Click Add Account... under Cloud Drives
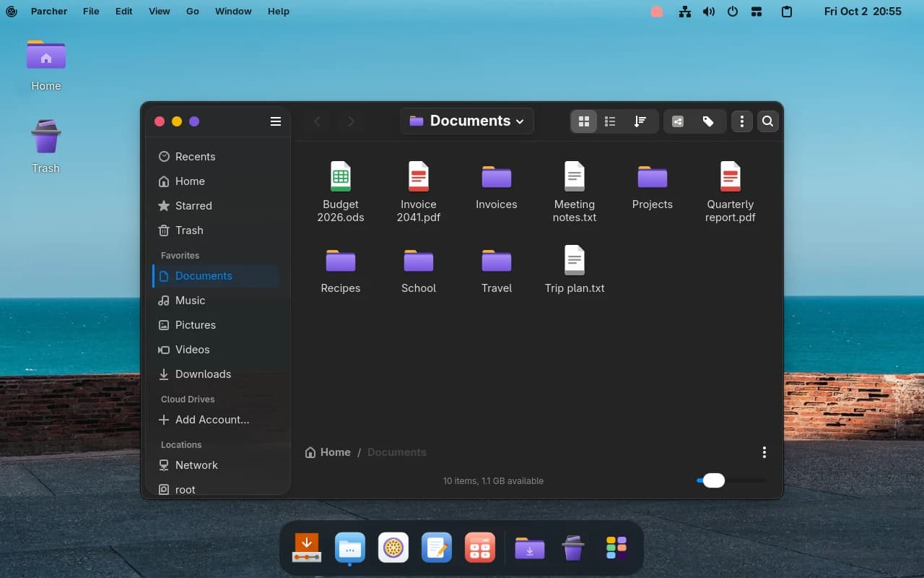 coord(216,420)
